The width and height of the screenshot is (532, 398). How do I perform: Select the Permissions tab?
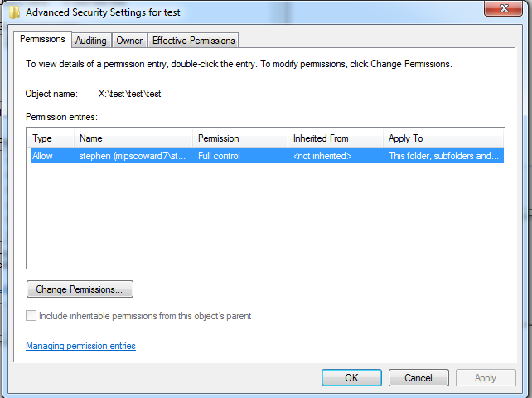tap(42, 39)
